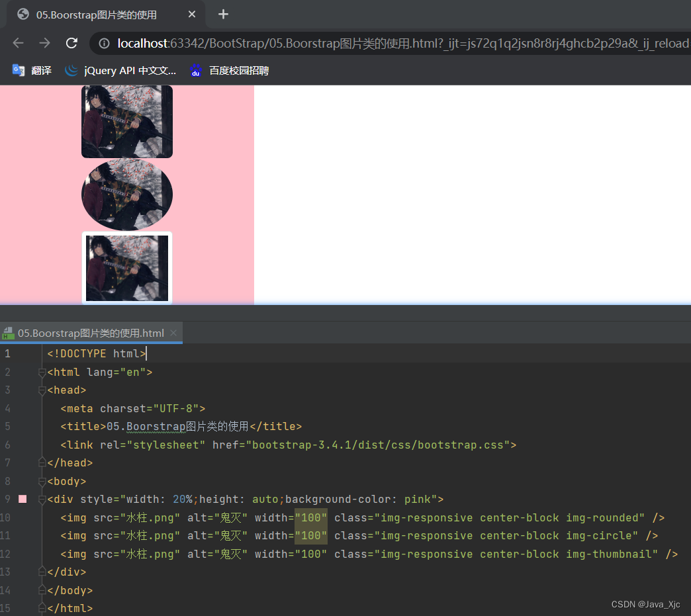Click the img-thumbnail class text
Viewport: 691px width, 616px height.
click(x=608, y=554)
